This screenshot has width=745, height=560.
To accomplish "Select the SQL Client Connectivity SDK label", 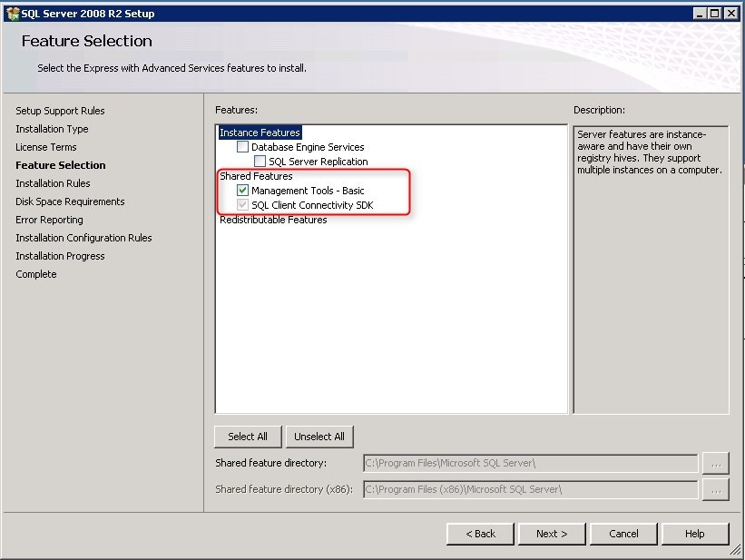I will point(312,205).
